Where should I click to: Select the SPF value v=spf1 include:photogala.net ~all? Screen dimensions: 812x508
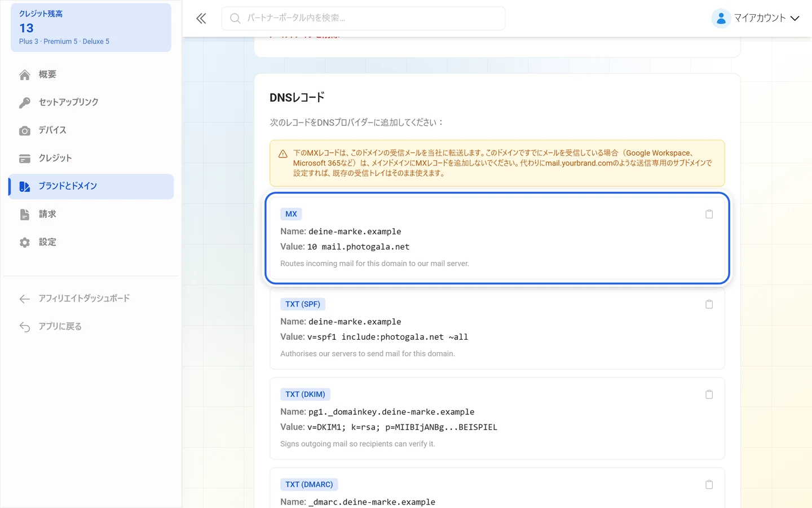(x=388, y=338)
